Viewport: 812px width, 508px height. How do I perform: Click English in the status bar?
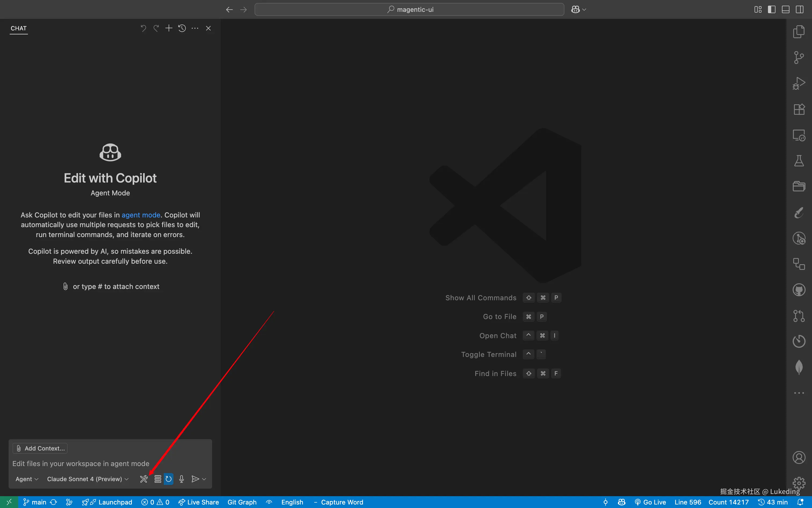pos(292,502)
